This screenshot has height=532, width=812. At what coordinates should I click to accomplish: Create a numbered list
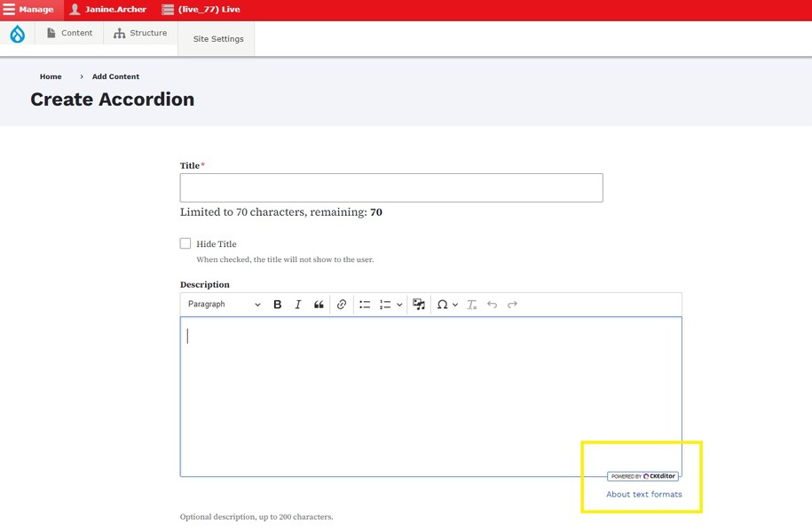[x=385, y=305]
